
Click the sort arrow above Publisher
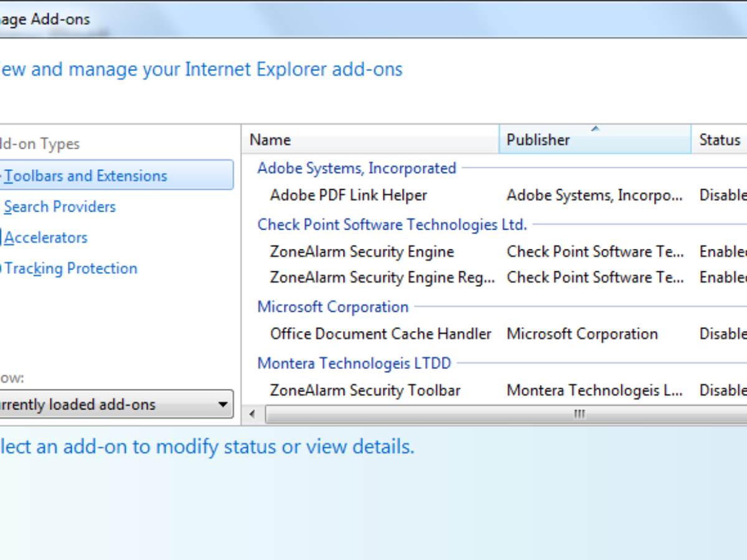tap(595, 129)
